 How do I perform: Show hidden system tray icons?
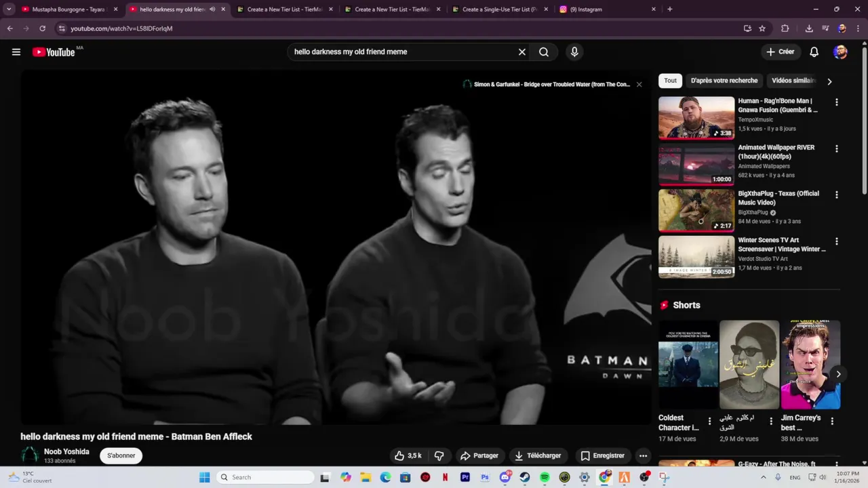point(764,477)
